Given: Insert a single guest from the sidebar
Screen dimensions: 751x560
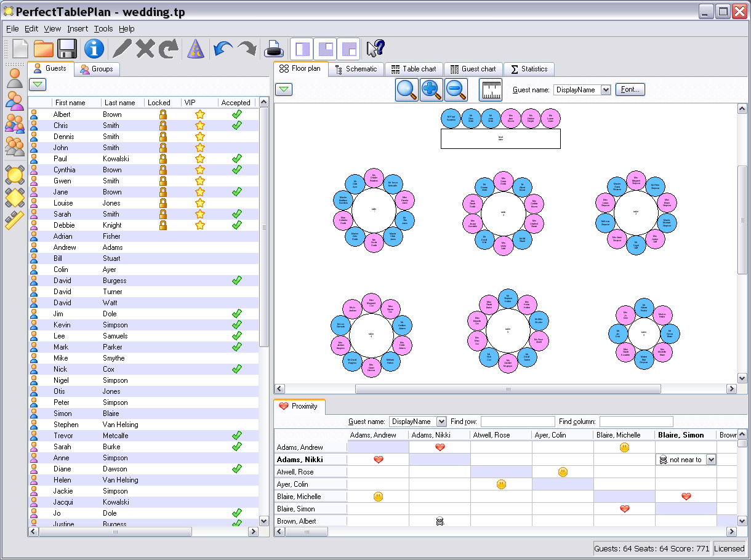Looking at the screenshot, I should coord(15,78).
